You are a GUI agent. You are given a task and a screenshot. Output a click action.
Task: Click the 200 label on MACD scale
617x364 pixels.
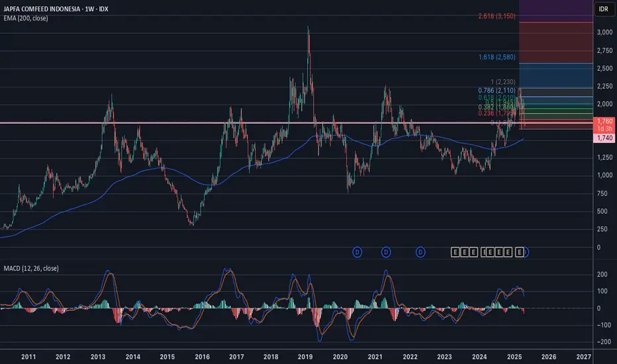(602, 274)
